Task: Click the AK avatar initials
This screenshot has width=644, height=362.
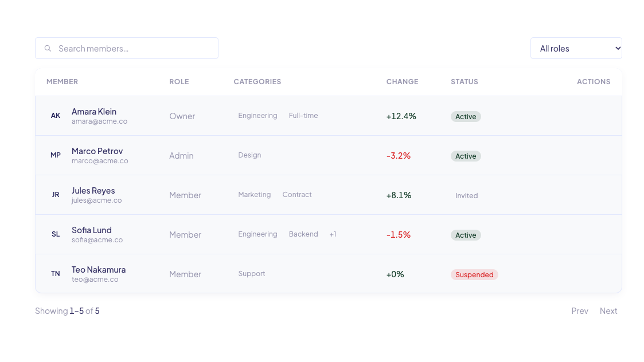Action: [x=56, y=116]
